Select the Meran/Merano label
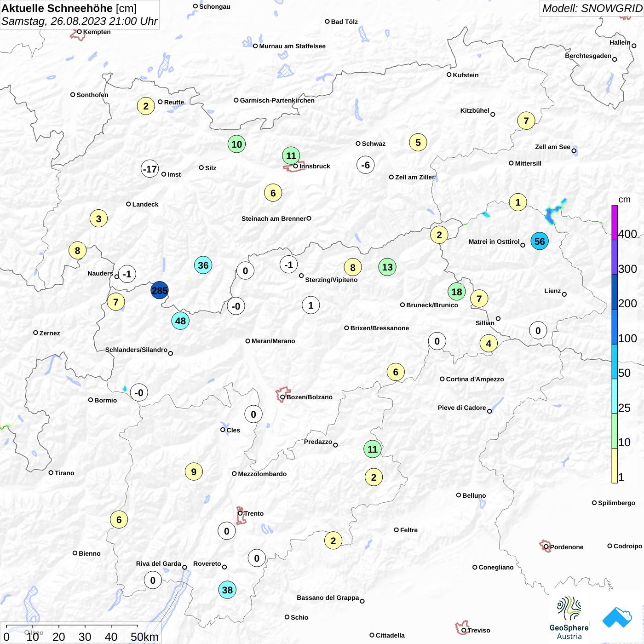This screenshot has width=644, height=644. point(273,341)
